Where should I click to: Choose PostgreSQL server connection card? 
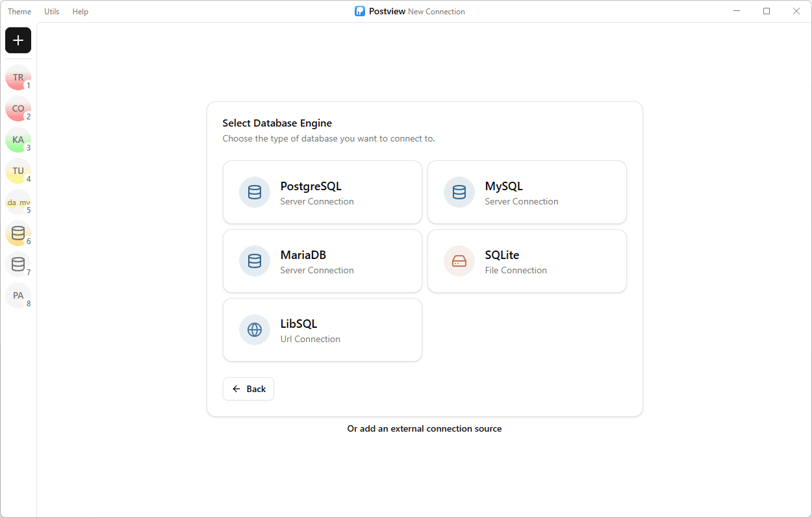(322, 192)
